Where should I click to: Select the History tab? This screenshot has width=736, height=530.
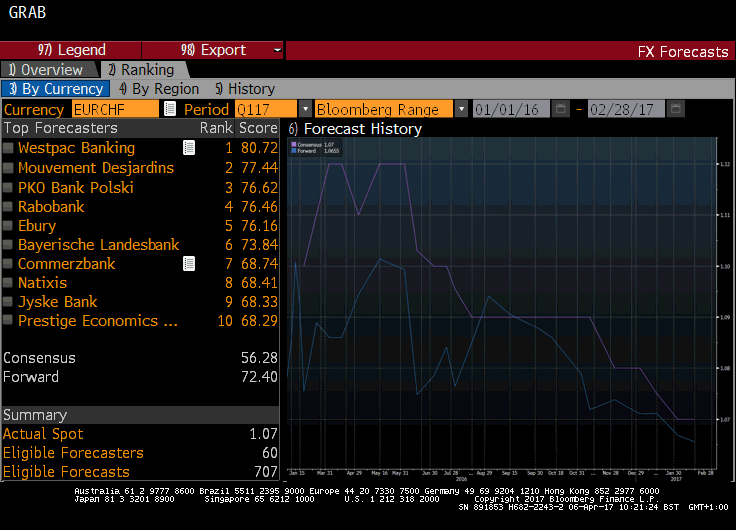pos(245,89)
